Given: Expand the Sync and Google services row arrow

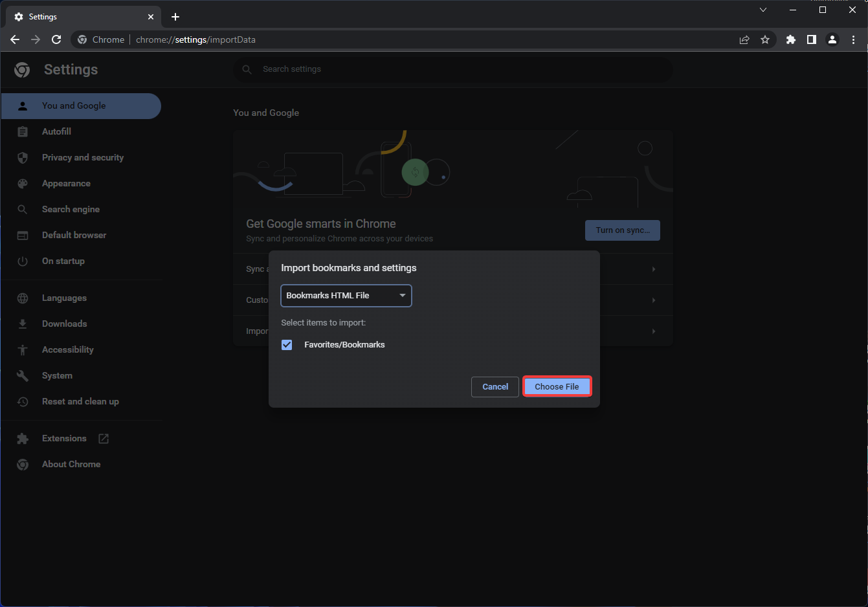Looking at the screenshot, I should [x=654, y=269].
